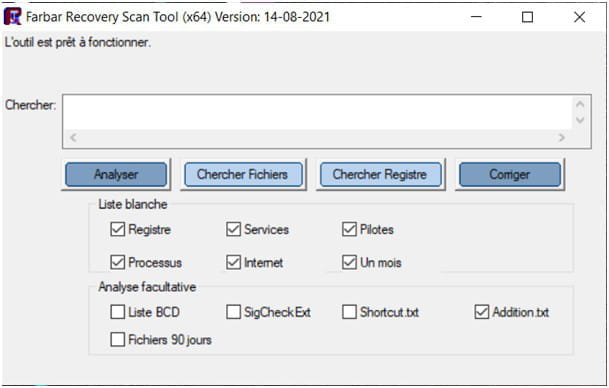Screen dimensions: 609x388
Task: Toggle the Internet checkbox
Action: click(233, 262)
